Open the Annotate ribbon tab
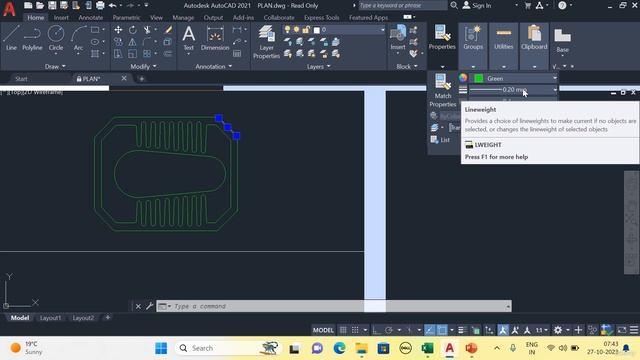The width and height of the screenshot is (640, 360). (91, 18)
